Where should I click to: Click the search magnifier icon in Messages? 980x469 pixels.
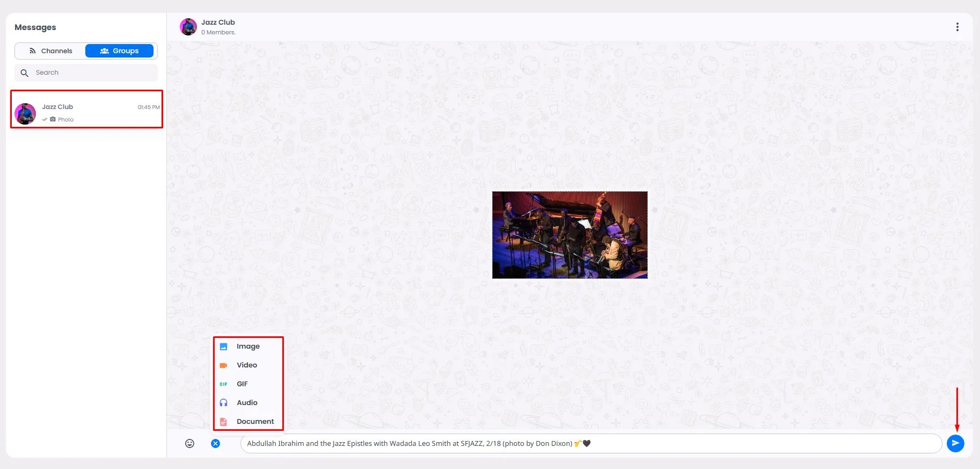[x=24, y=73]
